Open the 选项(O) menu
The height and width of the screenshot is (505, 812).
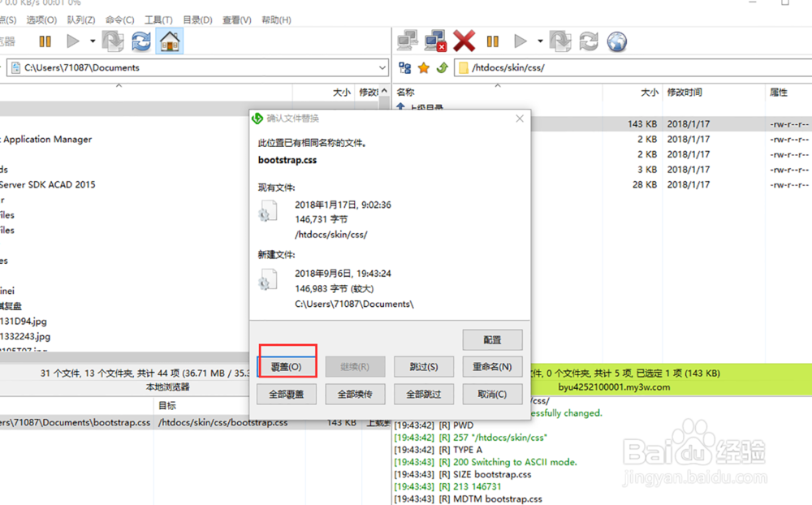click(41, 19)
